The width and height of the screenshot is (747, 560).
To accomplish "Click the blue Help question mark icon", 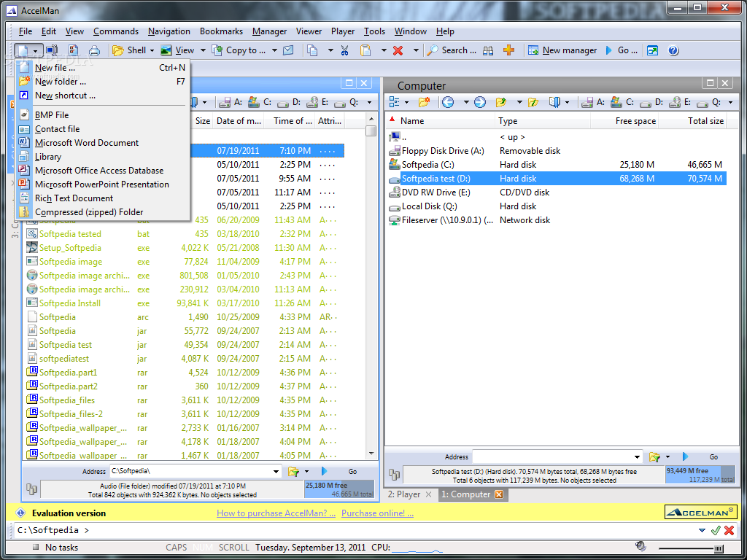I will [673, 50].
